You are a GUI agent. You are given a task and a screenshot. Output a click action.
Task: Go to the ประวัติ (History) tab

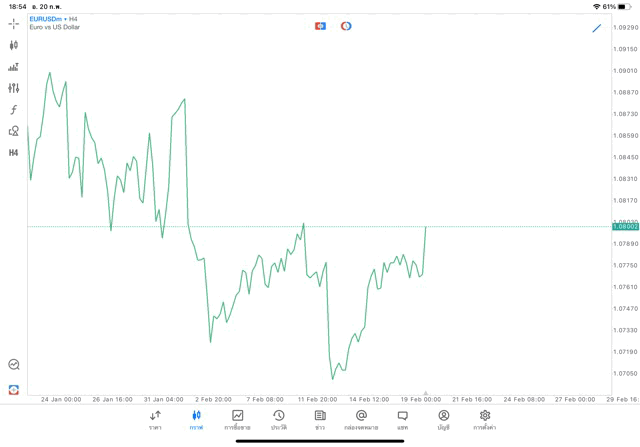pyautogui.click(x=279, y=419)
